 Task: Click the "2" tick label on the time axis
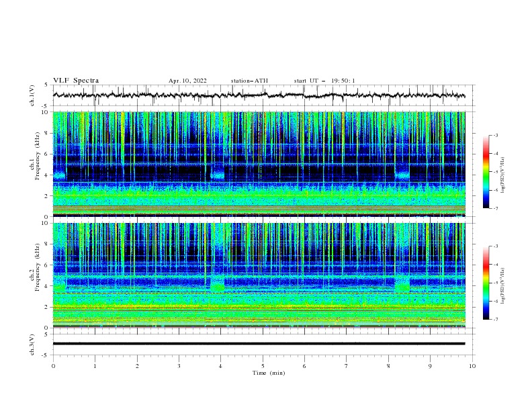coord(137,366)
